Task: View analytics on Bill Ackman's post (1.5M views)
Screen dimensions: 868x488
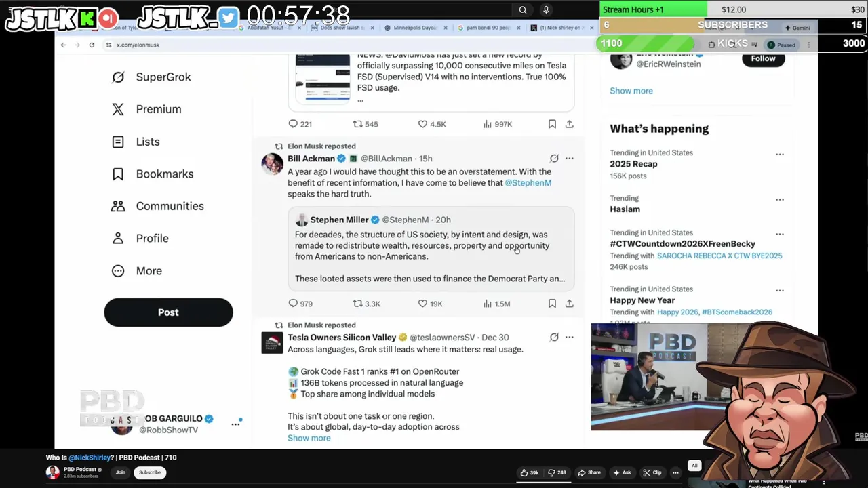Action: coord(496,304)
